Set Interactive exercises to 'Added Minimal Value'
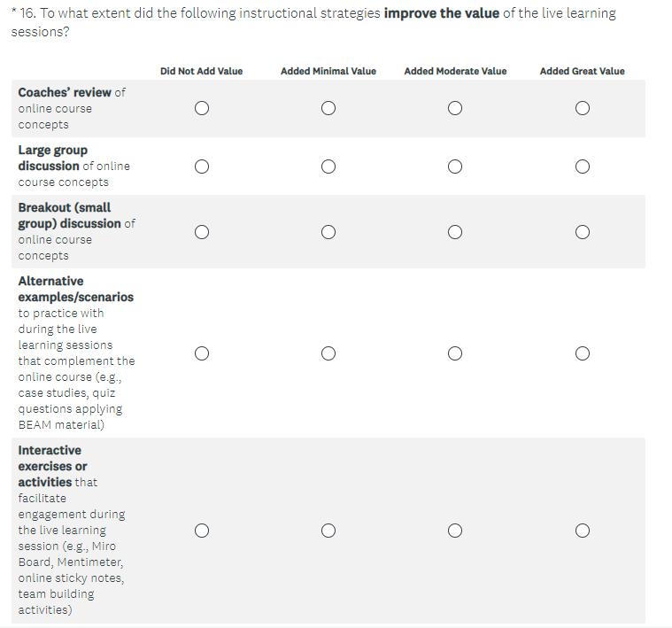This screenshot has height=628, width=672. 328,531
